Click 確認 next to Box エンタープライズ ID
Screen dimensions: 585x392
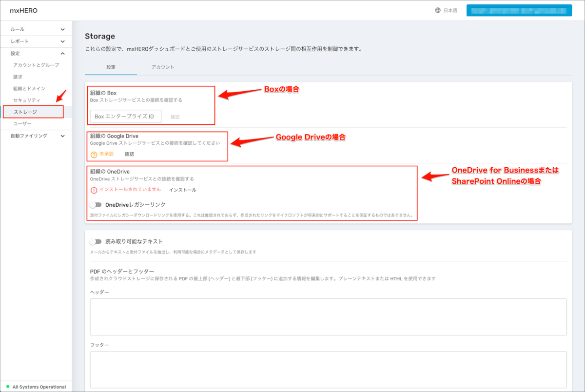coord(175,117)
